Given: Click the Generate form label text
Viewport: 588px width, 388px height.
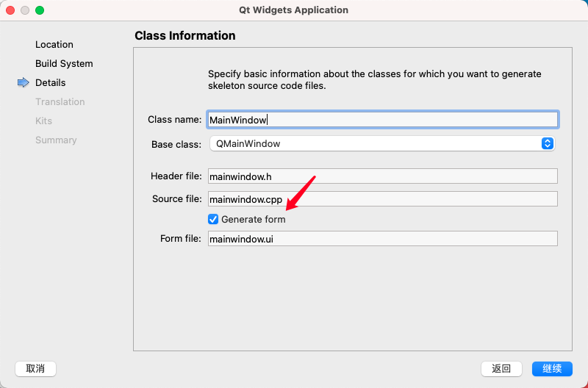Looking at the screenshot, I should [254, 220].
